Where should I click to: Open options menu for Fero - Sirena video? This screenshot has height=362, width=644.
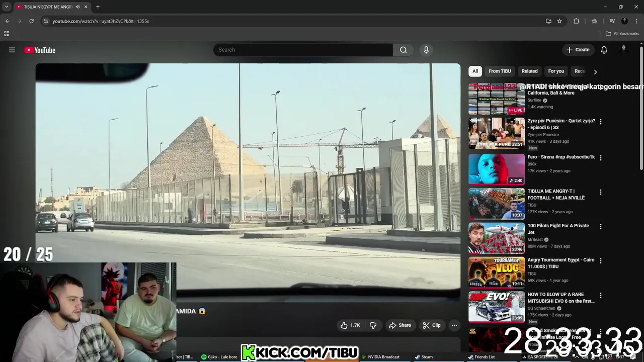click(600, 157)
